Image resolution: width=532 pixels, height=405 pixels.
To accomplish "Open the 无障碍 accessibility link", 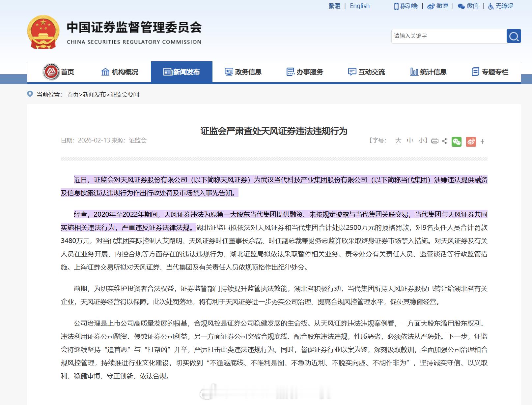I will [x=504, y=6].
